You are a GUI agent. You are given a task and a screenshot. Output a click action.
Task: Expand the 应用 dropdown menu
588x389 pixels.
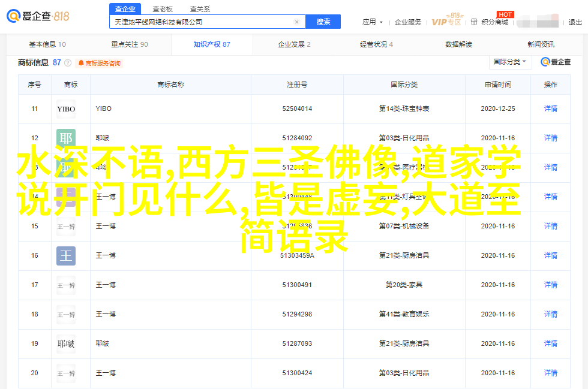373,22
